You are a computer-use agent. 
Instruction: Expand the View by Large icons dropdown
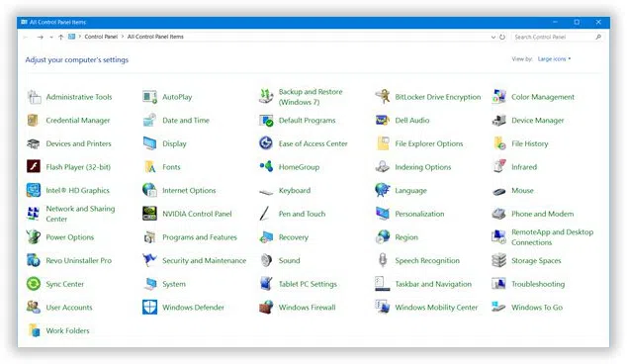click(554, 59)
